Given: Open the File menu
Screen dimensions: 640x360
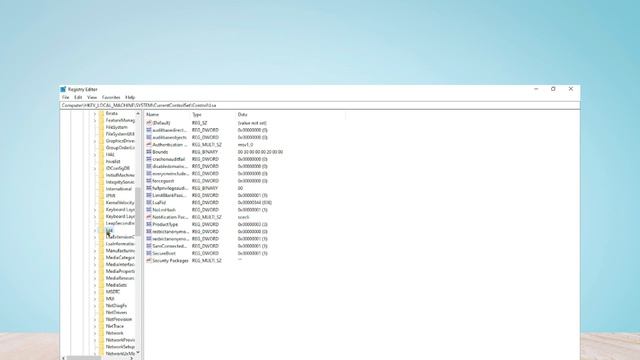Looking at the screenshot, I should pyautogui.click(x=66, y=98).
